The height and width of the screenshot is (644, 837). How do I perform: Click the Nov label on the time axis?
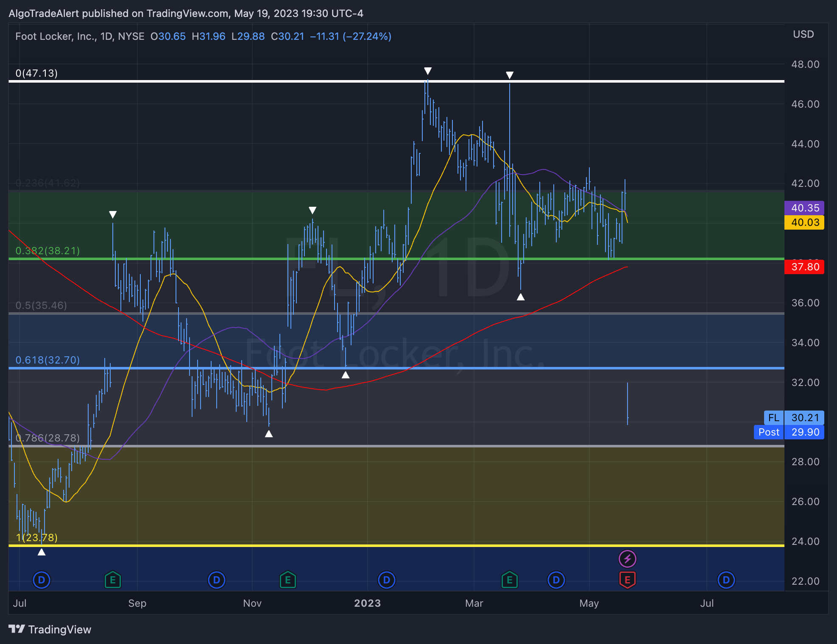coord(252,603)
